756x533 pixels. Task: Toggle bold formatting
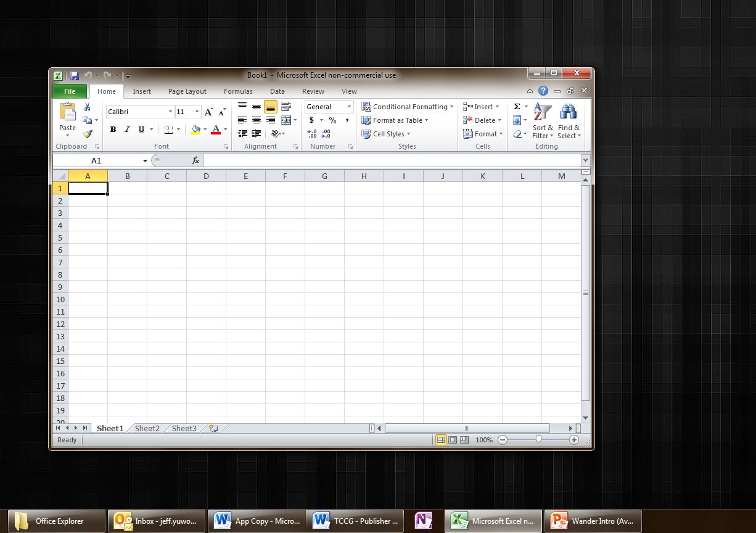pyautogui.click(x=113, y=130)
